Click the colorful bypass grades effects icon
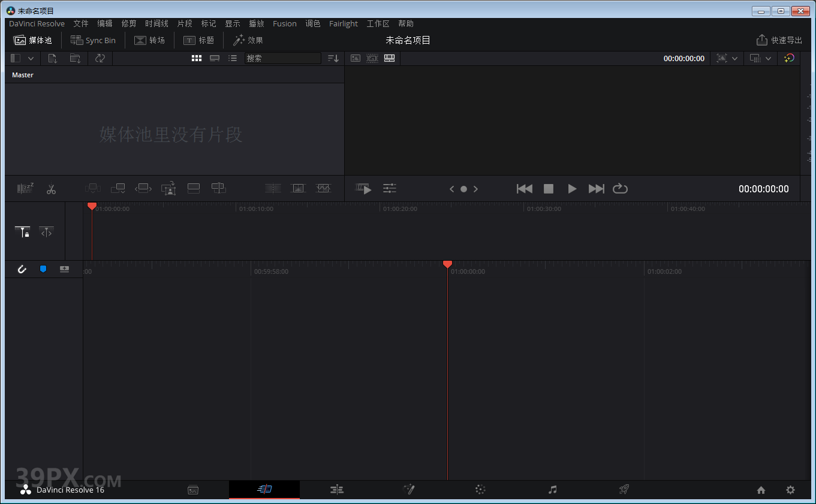This screenshot has height=504, width=816. click(x=789, y=58)
